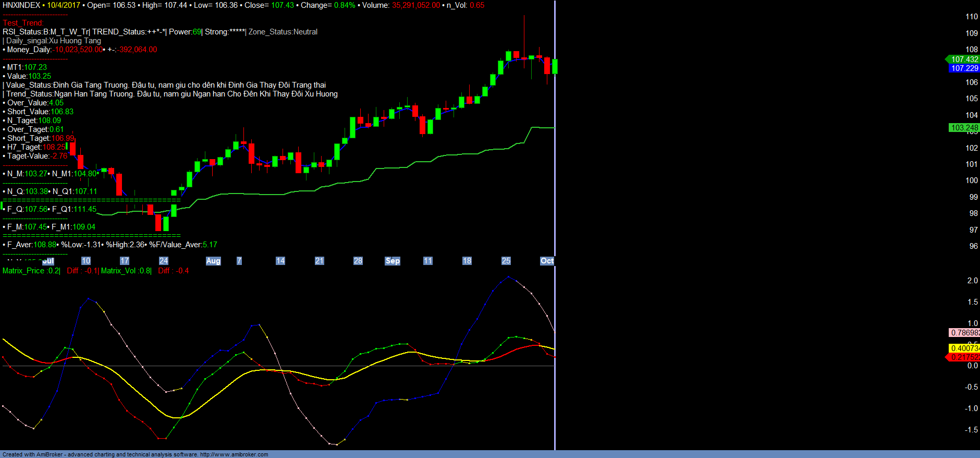The width and height of the screenshot is (980, 458).
Task: Click the Jul month label on time axis
Action: click(x=48, y=261)
